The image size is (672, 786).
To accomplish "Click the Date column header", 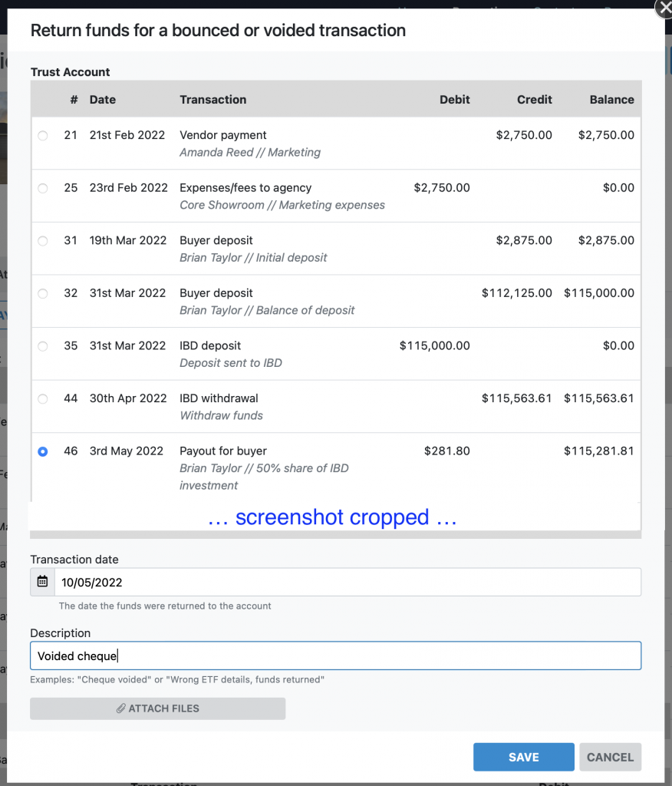I will [103, 100].
